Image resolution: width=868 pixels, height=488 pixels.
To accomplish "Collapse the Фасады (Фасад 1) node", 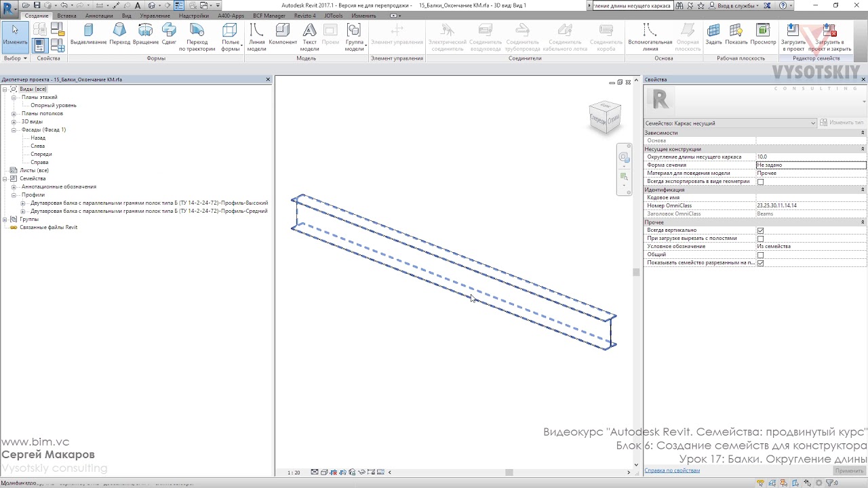I will (14, 129).
